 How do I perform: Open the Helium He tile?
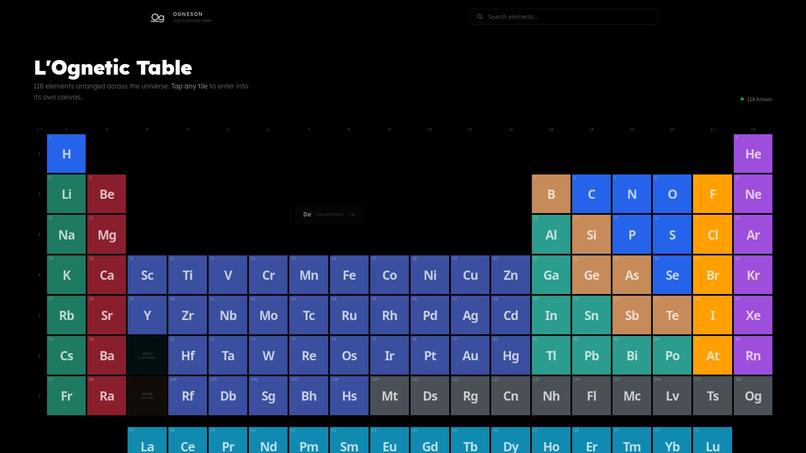[753, 154]
